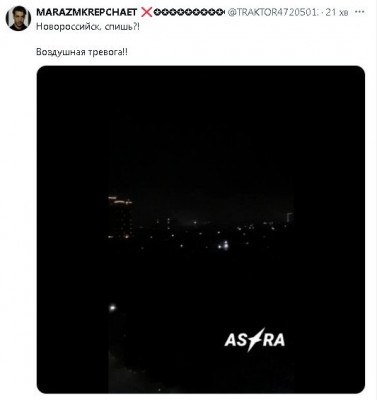Click the lit orange building in the video
Screen dimensions: 377x400
[121, 217]
